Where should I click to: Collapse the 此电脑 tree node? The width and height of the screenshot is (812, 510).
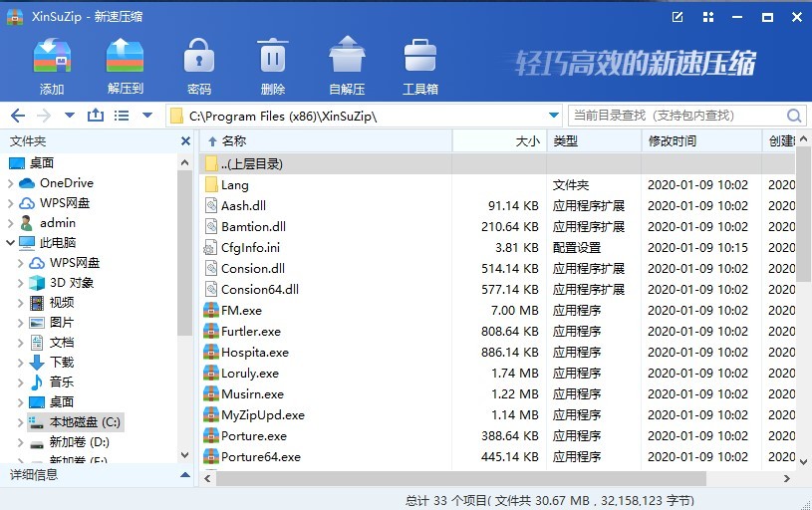[x=10, y=242]
